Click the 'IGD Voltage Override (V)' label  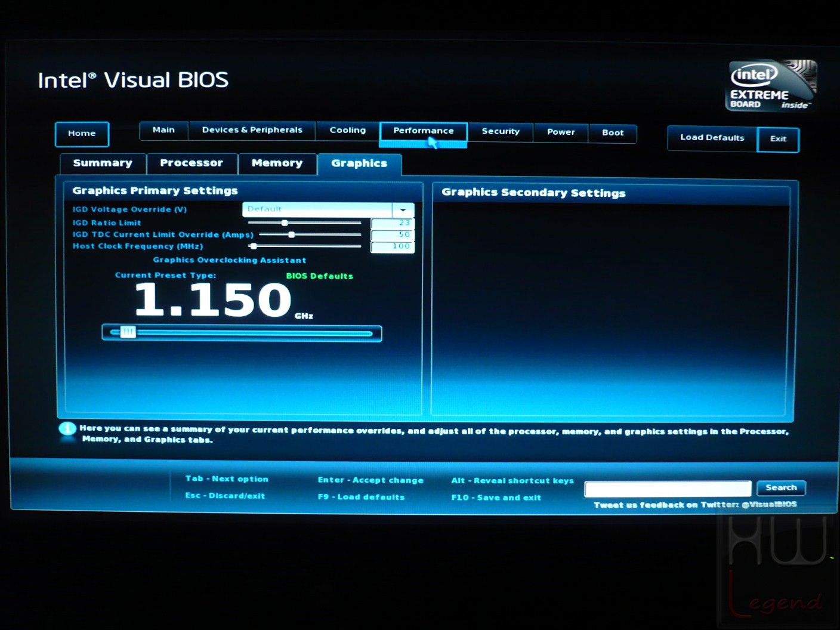click(x=129, y=209)
